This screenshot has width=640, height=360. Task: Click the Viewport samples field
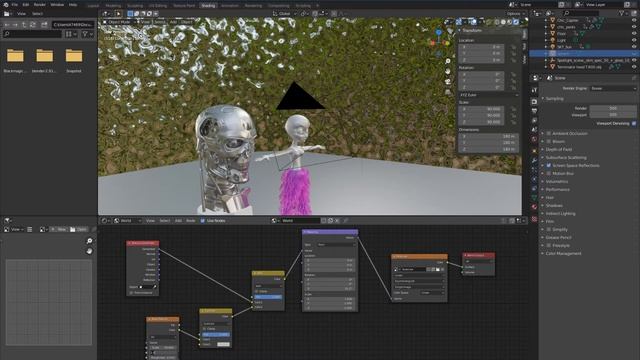(613, 115)
